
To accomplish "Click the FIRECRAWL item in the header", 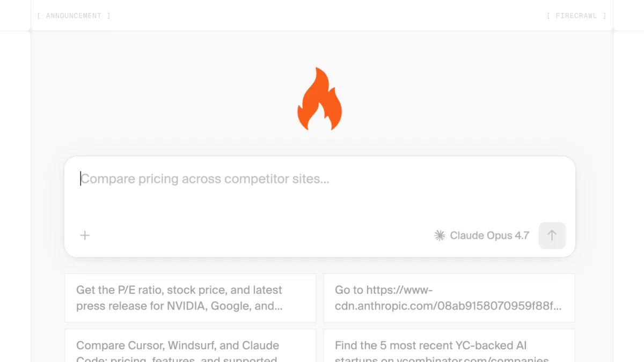I will tap(576, 16).
